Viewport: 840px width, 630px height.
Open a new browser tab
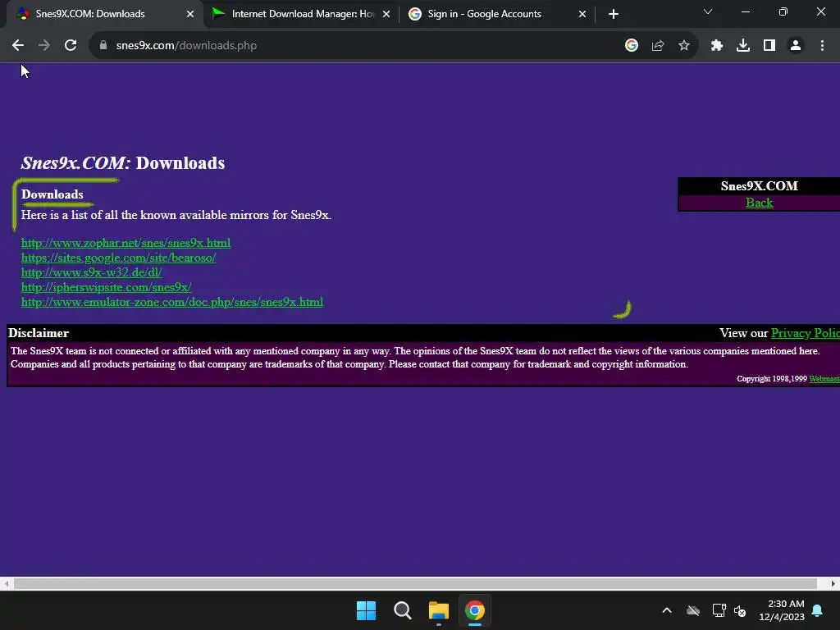614,14
